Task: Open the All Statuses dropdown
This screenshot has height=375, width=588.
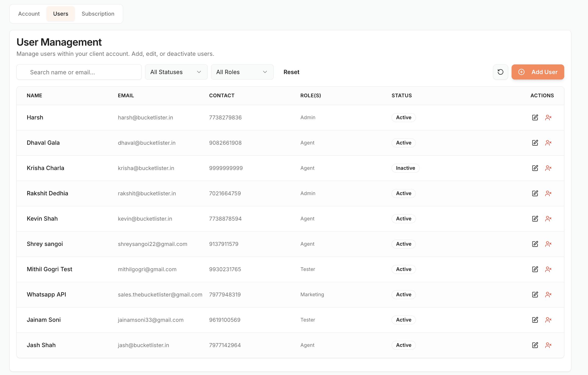Action: pos(176,72)
